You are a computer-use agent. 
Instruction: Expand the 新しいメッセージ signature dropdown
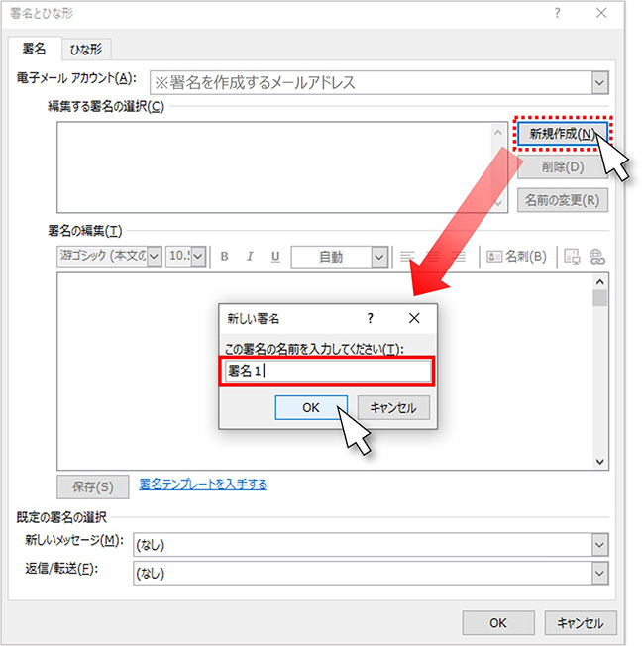coord(598,543)
